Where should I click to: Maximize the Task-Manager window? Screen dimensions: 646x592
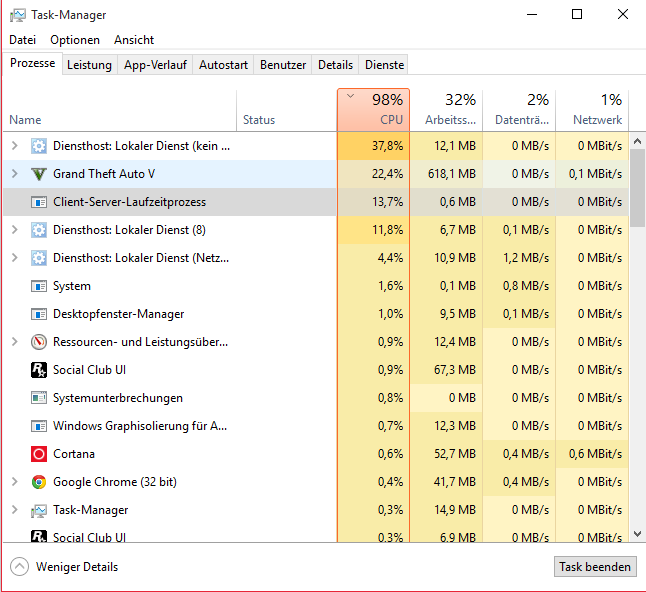pos(577,14)
